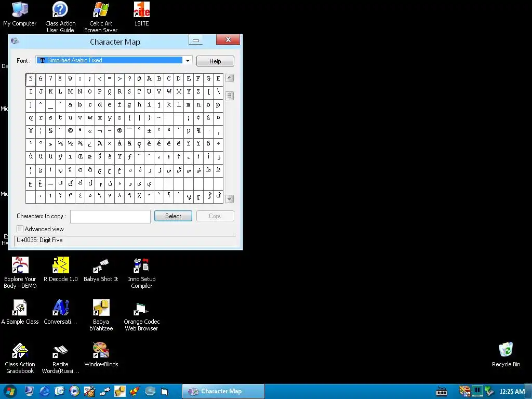The width and height of the screenshot is (532, 399).
Task: Click the Help button in Character Map
Action: [x=215, y=61]
